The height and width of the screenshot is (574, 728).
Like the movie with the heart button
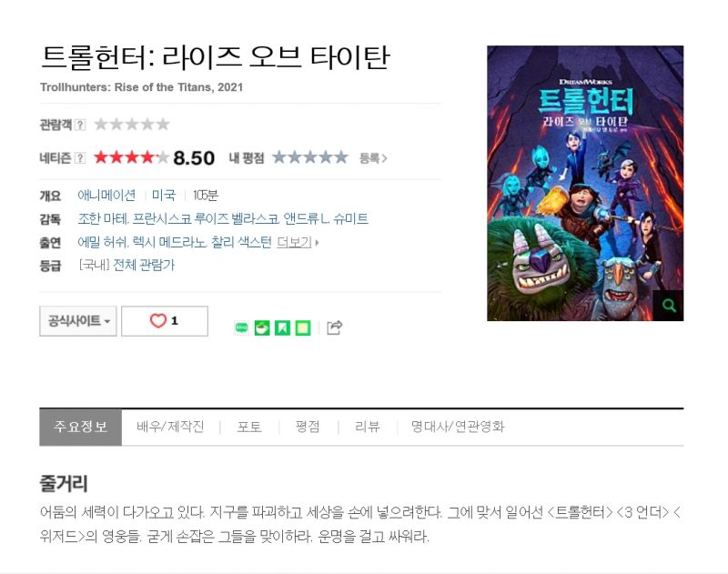click(x=165, y=320)
